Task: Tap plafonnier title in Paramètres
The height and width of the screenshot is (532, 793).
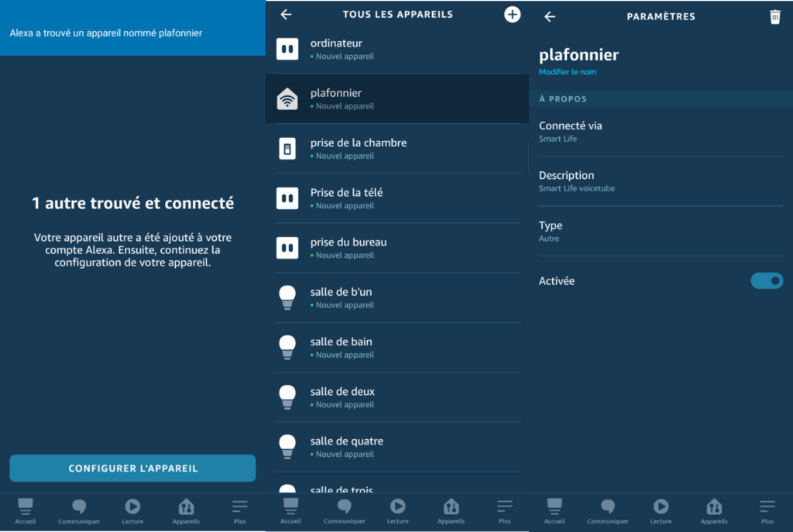Action: [578, 55]
